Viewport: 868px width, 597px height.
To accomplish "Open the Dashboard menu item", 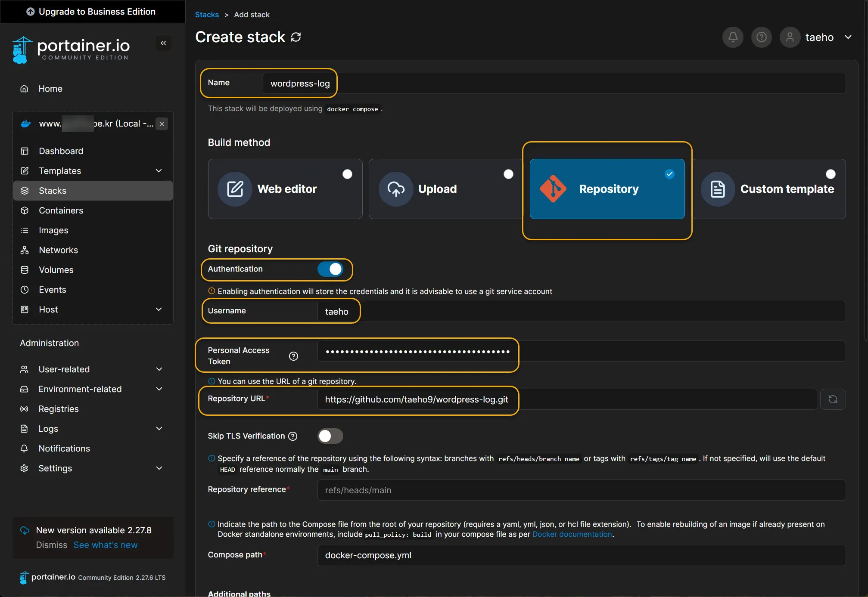I will pyautogui.click(x=61, y=151).
